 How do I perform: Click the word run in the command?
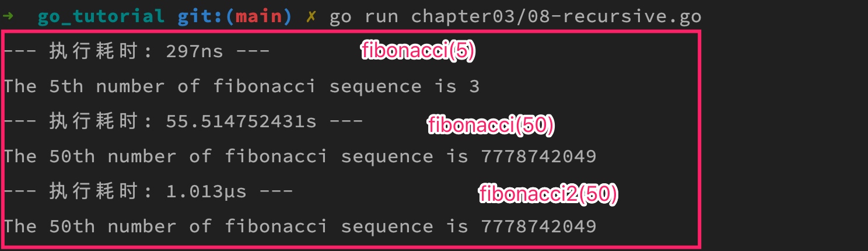tap(381, 16)
